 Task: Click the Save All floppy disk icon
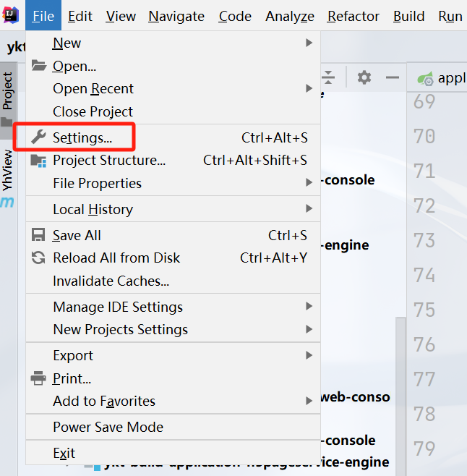39,235
